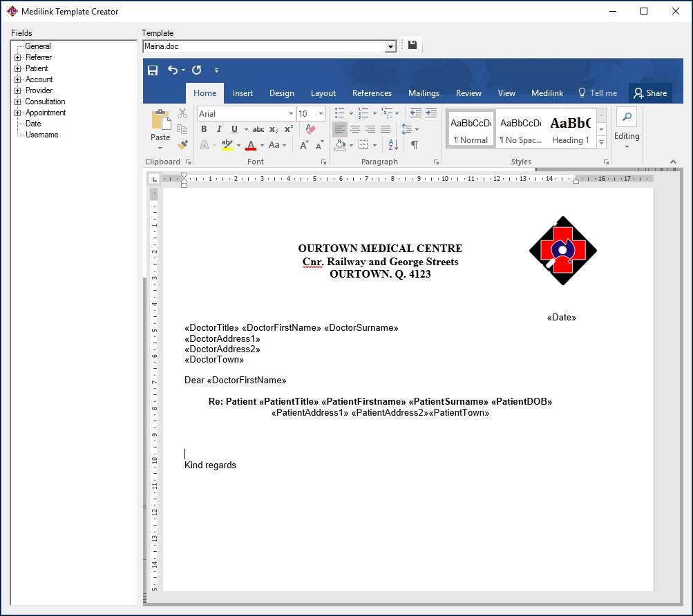
Task: Click the Sort A-Z icon
Action: click(393, 145)
